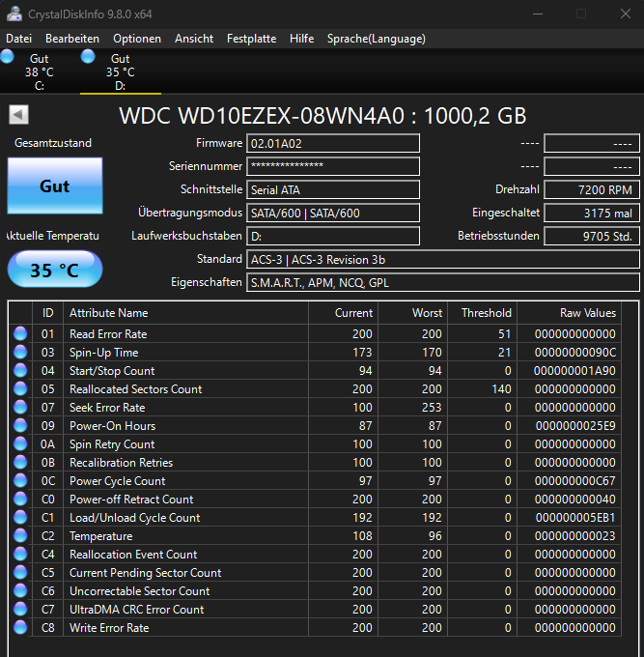Click the Current column header
This screenshot has width=644, height=657.
pos(344,313)
